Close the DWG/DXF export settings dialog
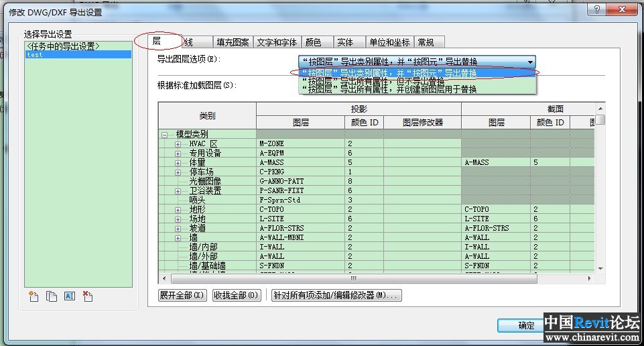Viewport: 644px width, 346px height. pyautogui.click(x=623, y=9)
